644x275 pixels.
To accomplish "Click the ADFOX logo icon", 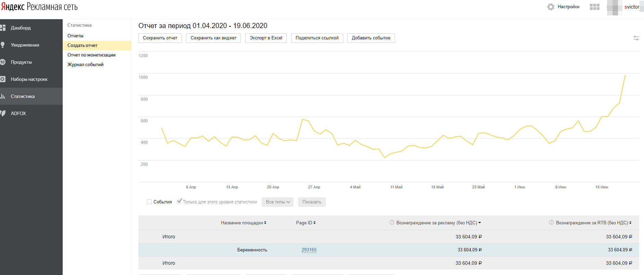I will click(x=3, y=113).
